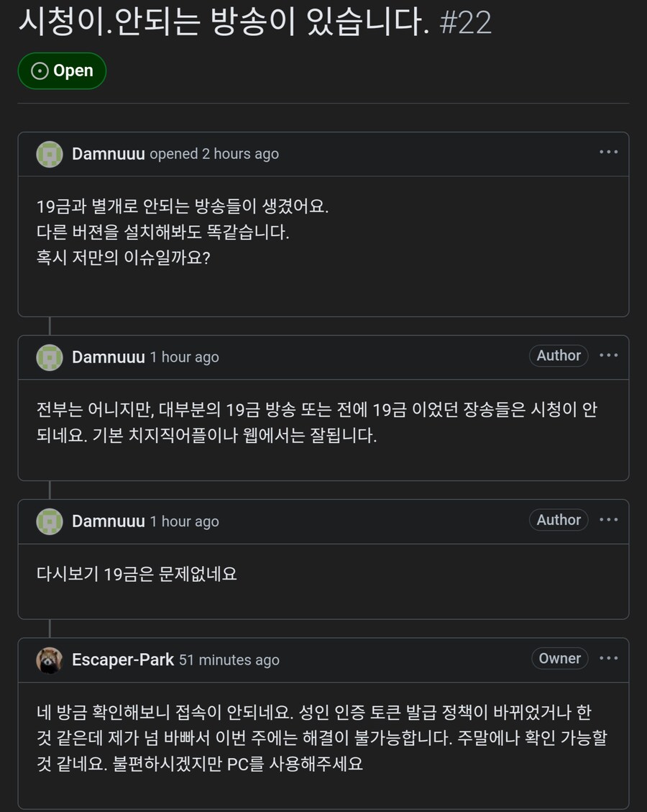Open the kebab menu on Escaper-Park's comment
647x812 pixels.
pyautogui.click(x=609, y=658)
